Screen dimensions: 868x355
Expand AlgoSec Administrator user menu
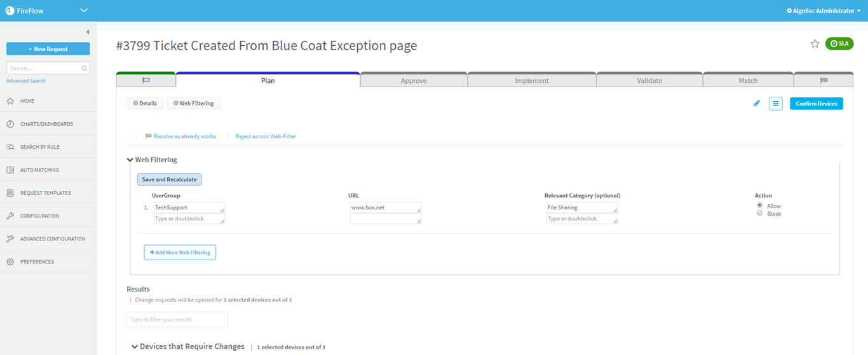click(824, 11)
